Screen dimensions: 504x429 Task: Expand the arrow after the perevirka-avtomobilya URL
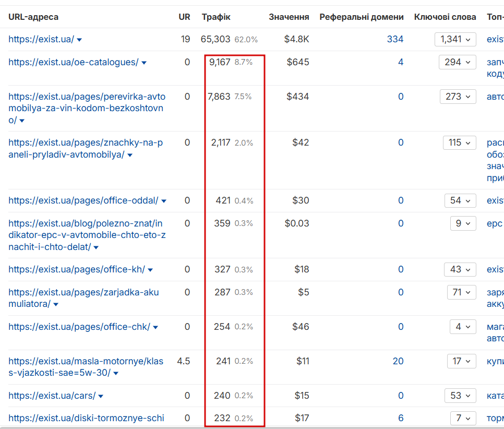click(22, 121)
